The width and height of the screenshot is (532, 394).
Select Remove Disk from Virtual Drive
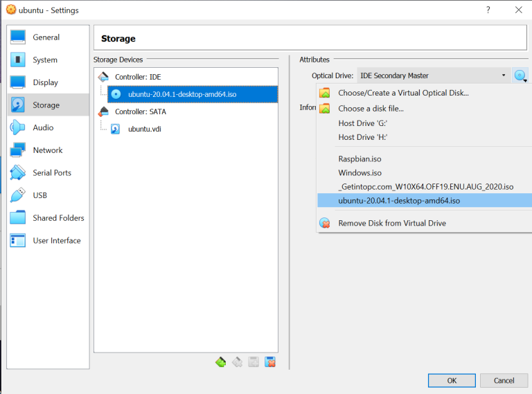(x=391, y=223)
